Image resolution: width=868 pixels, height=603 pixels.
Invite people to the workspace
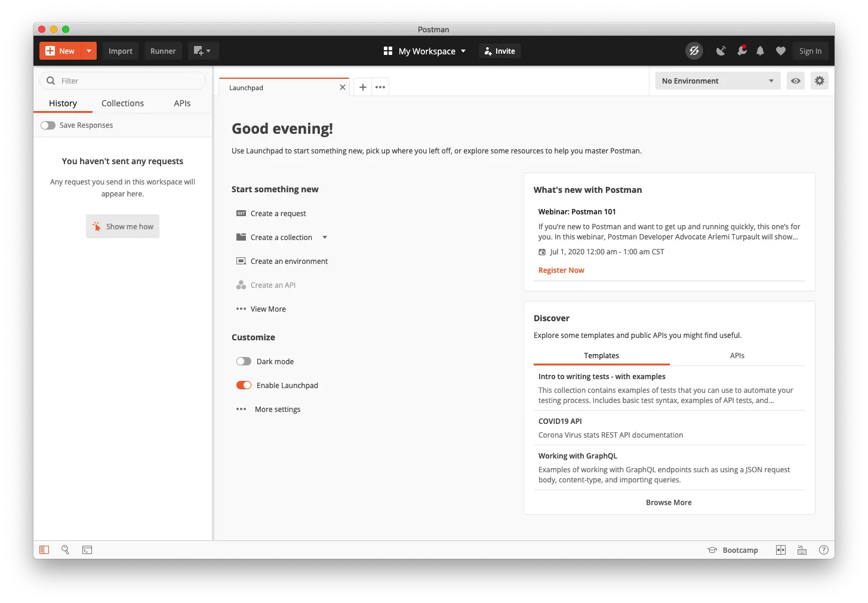point(500,51)
